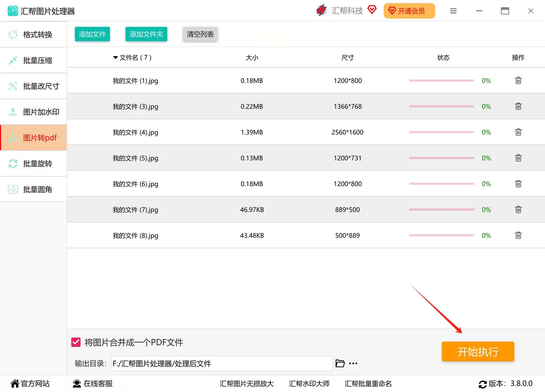Click the 汇帮科技 brand text

tap(347, 11)
